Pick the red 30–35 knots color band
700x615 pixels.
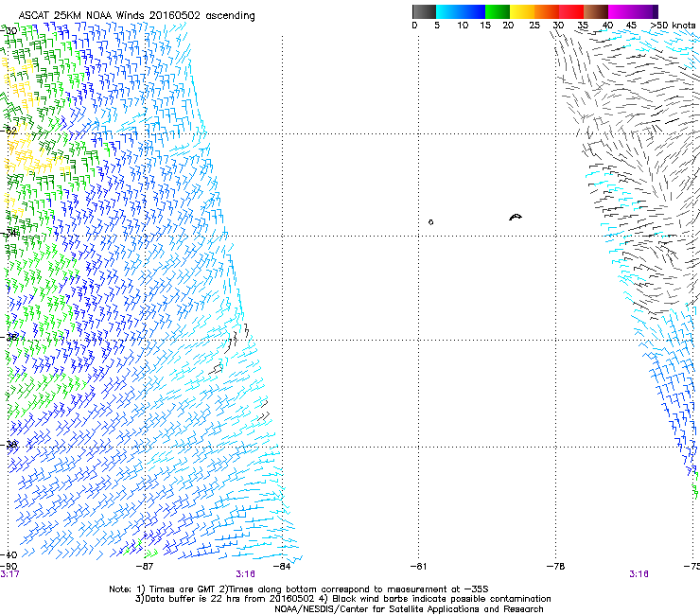click(571, 11)
